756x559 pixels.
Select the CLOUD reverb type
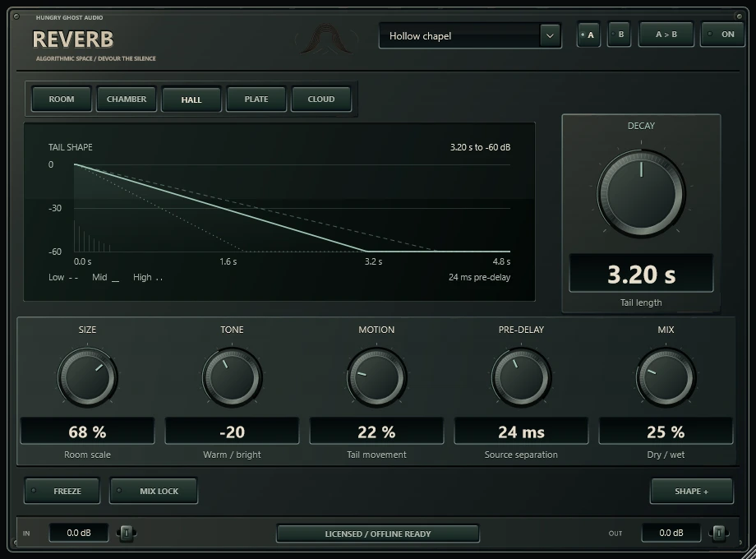coord(321,99)
